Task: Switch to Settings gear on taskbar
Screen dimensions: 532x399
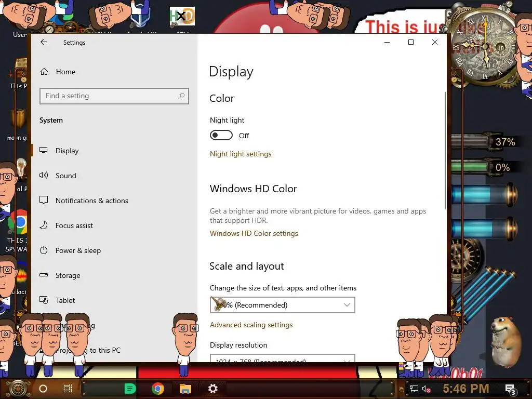Action: (212, 389)
